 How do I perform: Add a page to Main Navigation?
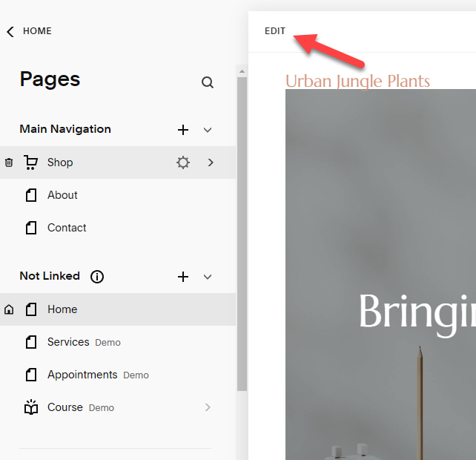point(183,130)
